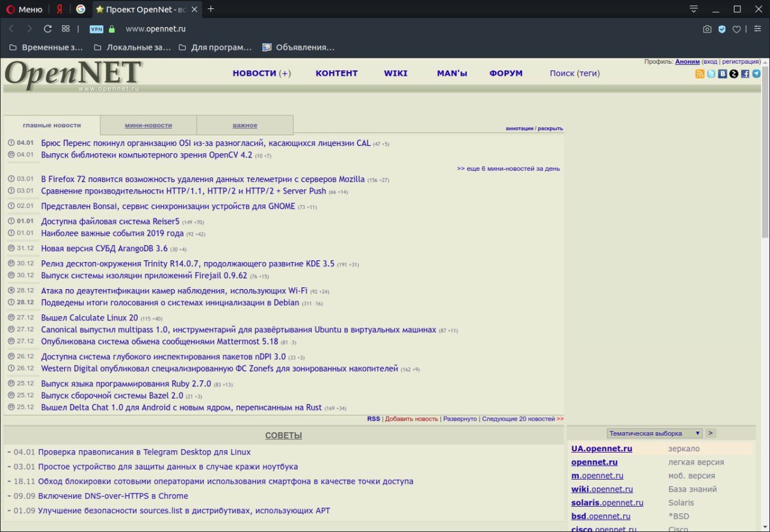Click icon beside Reiser5 news item
This screenshot has width=770, height=532.
[11, 221]
